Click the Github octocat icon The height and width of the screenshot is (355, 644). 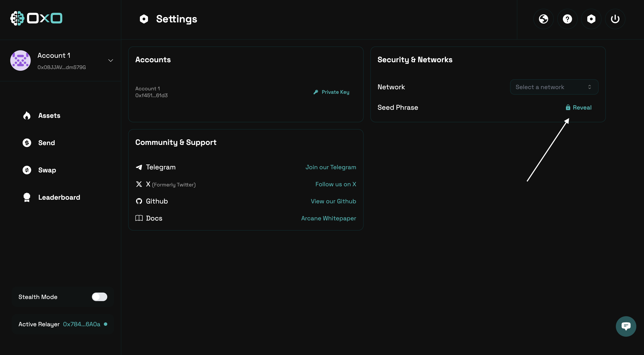(x=139, y=201)
